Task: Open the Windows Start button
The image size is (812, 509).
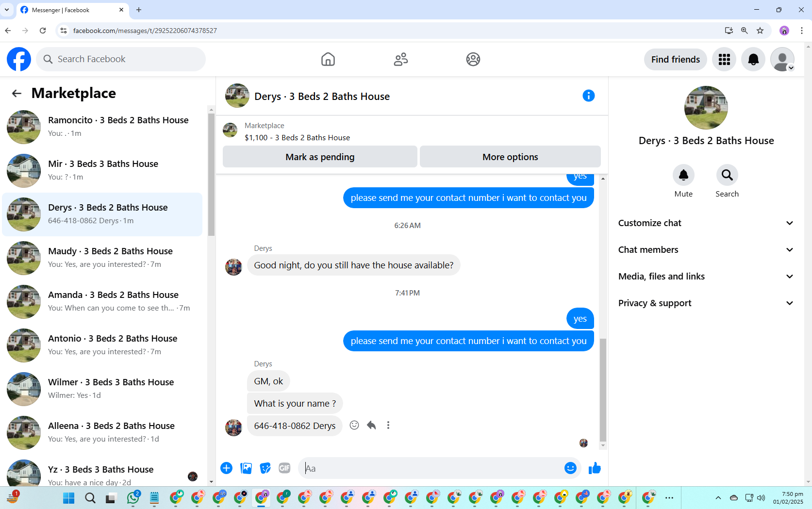Action: (x=69, y=498)
